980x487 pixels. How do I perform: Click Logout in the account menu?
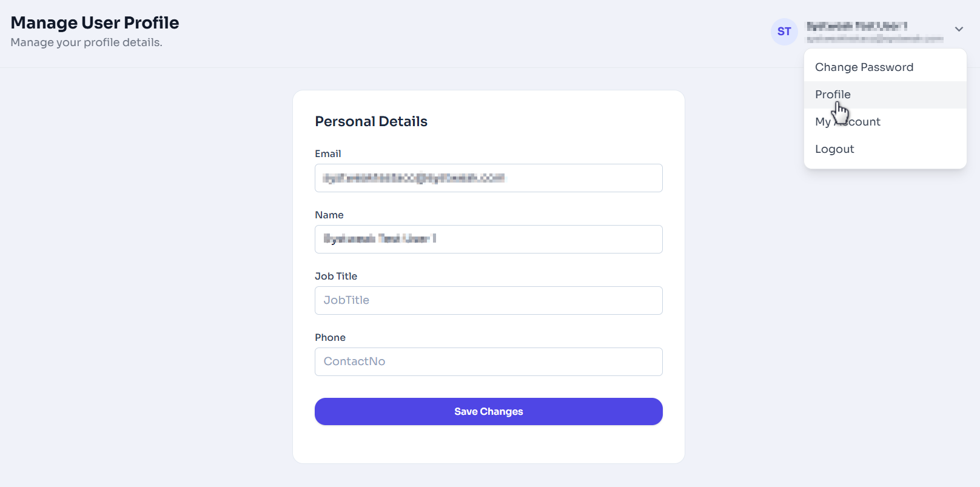click(834, 149)
